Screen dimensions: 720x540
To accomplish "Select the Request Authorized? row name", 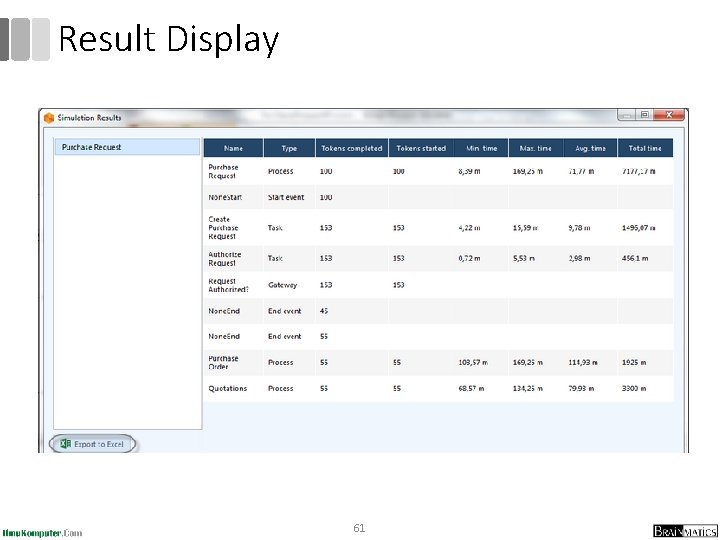I will [x=228, y=285].
